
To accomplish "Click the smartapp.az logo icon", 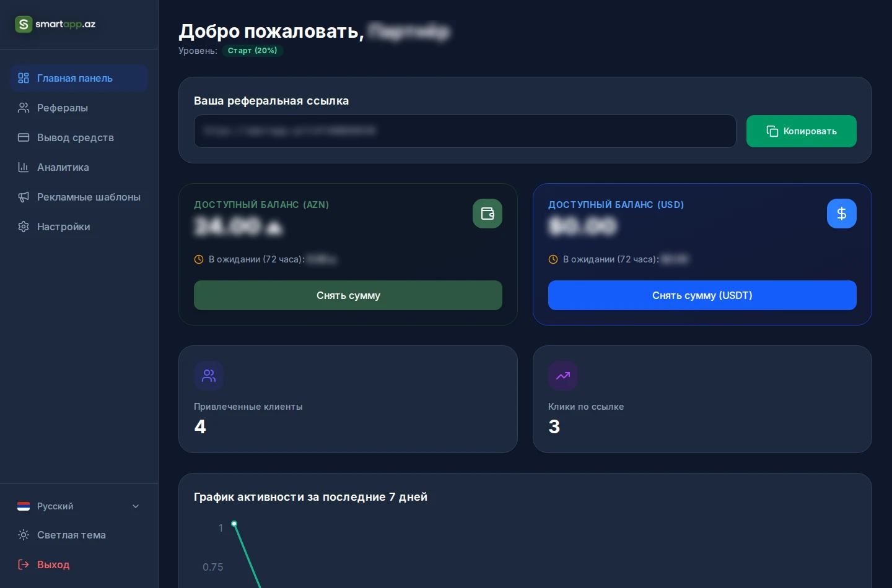I will click(24, 24).
